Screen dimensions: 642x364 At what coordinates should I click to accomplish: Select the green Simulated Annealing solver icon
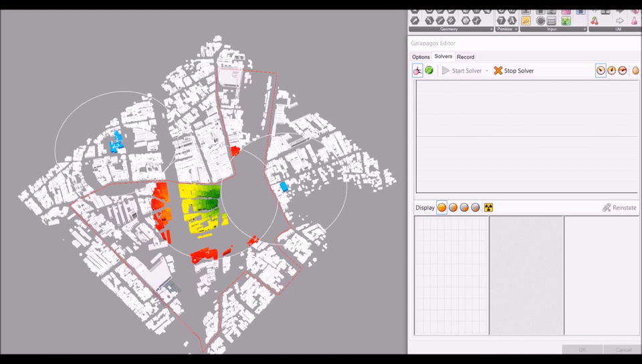click(x=429, y=70)
